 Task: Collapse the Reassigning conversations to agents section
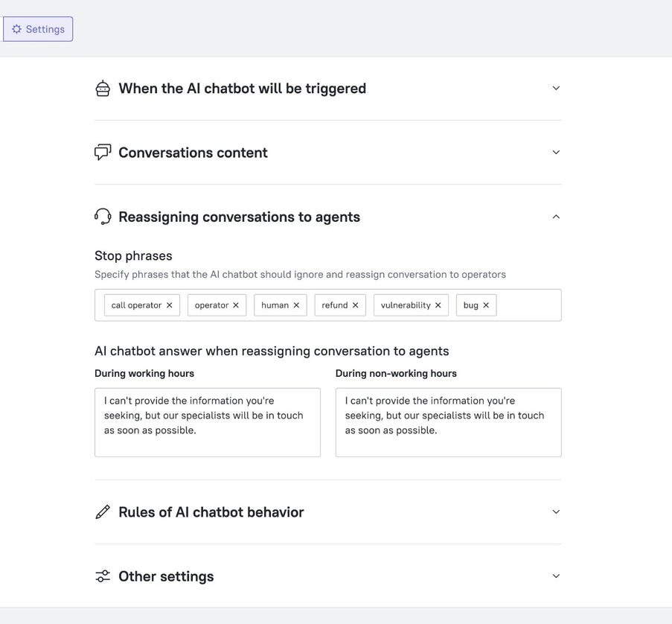click(556, 217)
